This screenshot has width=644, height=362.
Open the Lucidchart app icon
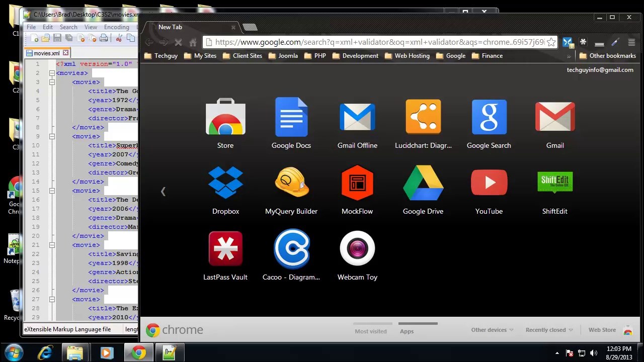tap(423, 117)
